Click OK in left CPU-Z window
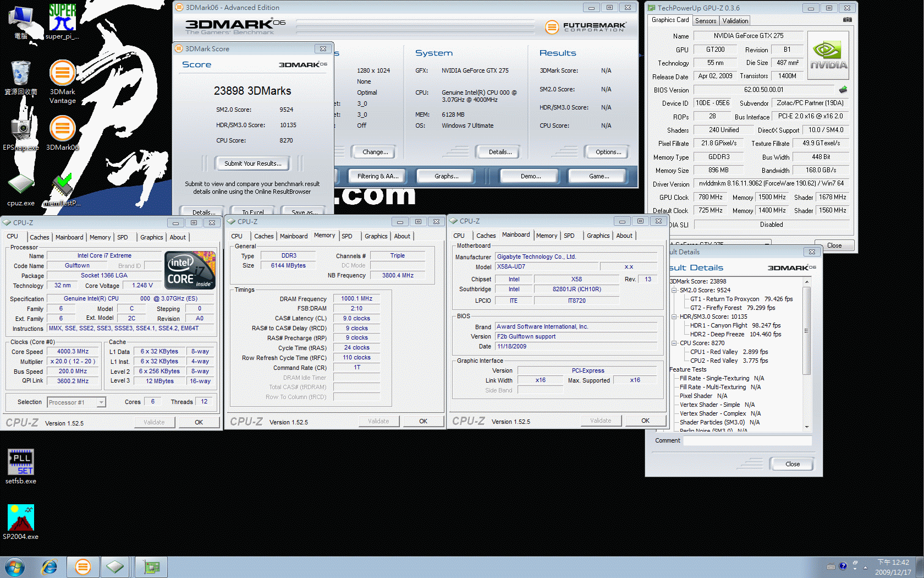 (199, 422)
